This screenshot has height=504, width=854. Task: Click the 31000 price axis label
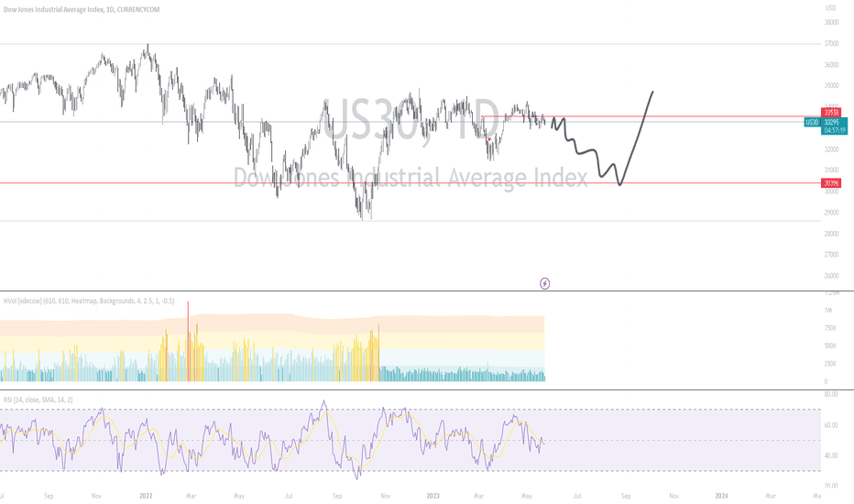(x=832, y=170)
